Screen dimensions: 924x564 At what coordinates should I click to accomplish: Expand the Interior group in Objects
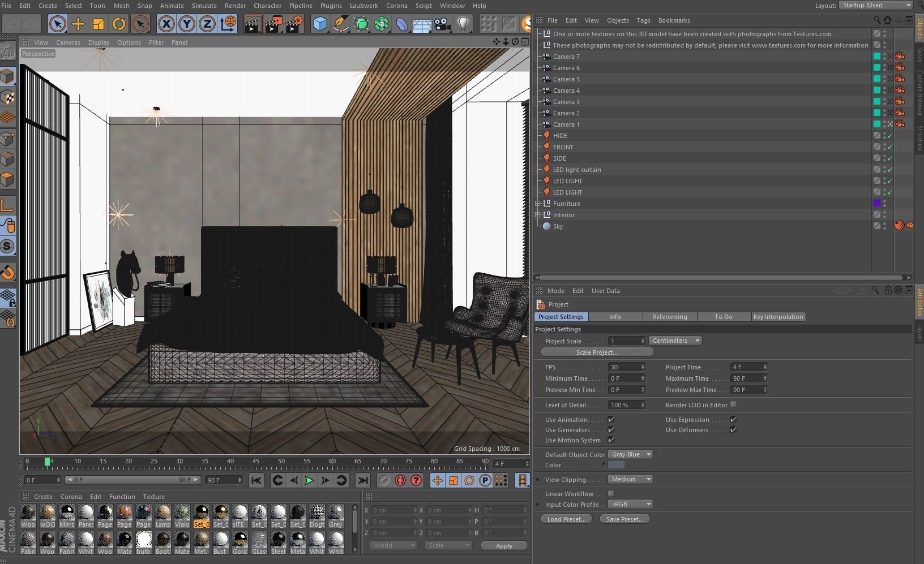[538, 215]
